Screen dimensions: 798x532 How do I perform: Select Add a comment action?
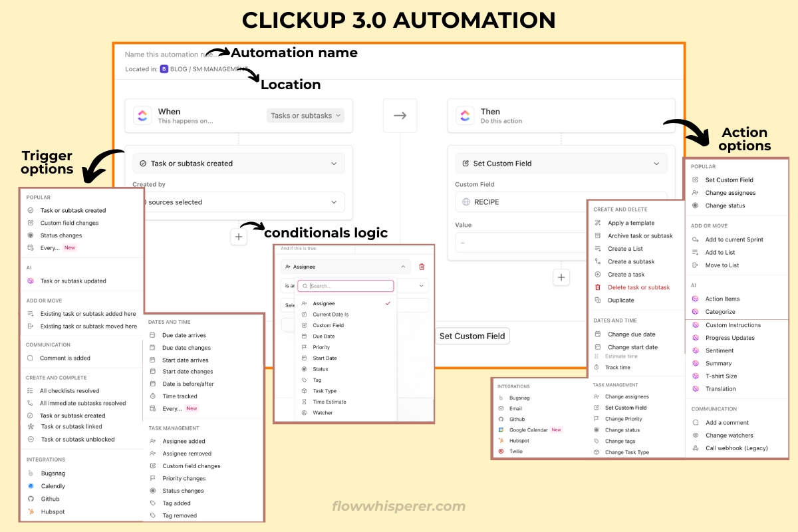tap(727, 422)
